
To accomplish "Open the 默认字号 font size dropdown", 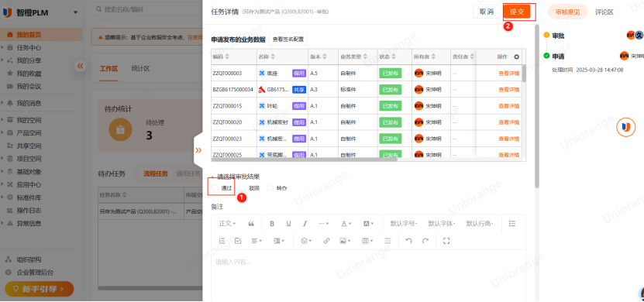I will (404, 224).
